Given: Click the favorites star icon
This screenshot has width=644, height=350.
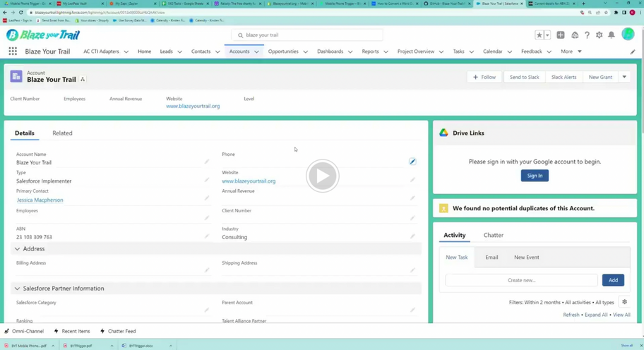Looking at the screenshot, I should (539, 35).
